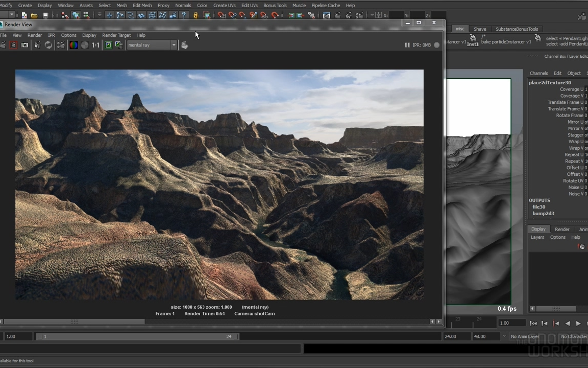This screenshot has height=368, width=588.
Task: Expand the No Character set dropdown
Action: tap(573, 336)
